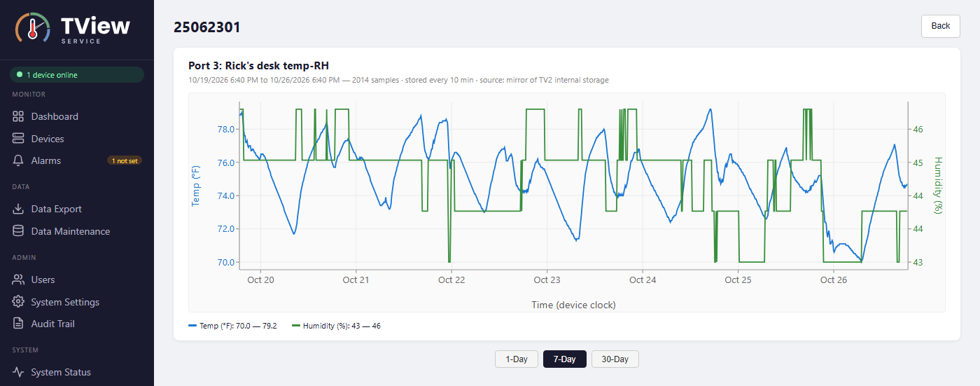This screenshot has width=980, height=386.
Task: Click the Alarms bell icon
Action: coord(18,160)
